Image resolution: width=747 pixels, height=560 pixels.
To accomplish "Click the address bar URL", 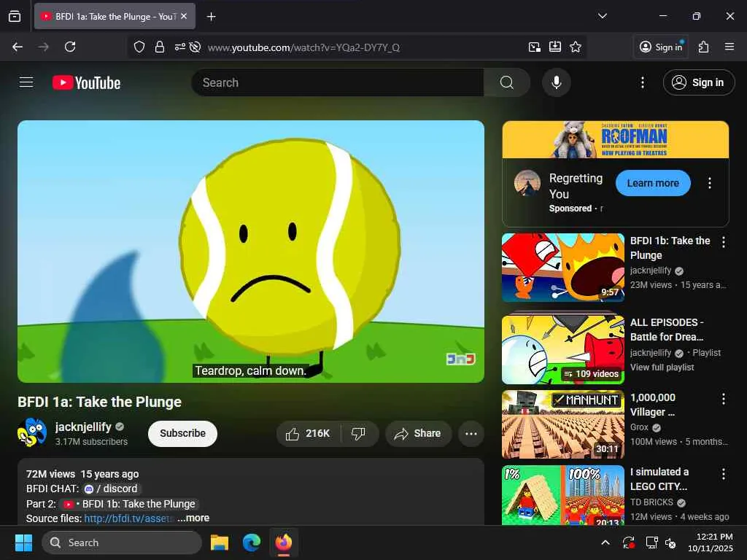I will tap(303, 47).
